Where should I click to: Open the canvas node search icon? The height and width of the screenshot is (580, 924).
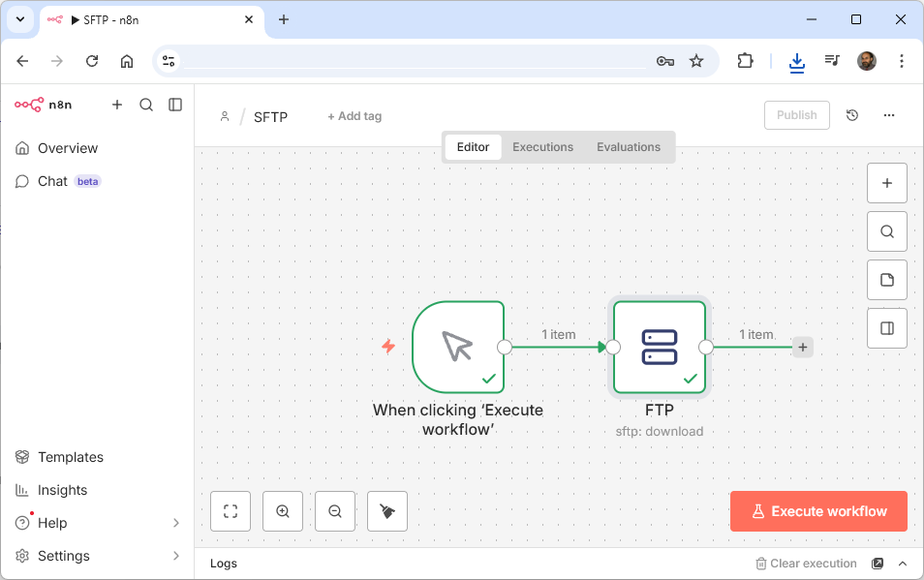click(886, 231)
